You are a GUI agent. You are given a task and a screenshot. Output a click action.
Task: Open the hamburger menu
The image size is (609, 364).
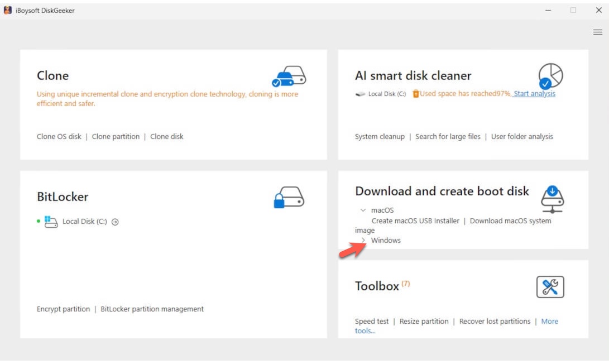(597, 32)
